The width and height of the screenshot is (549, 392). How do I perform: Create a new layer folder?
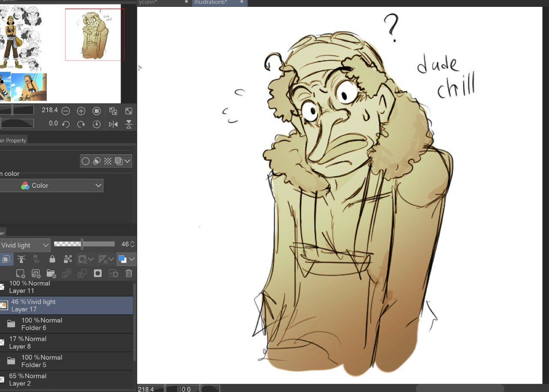[x=51, y=274]
